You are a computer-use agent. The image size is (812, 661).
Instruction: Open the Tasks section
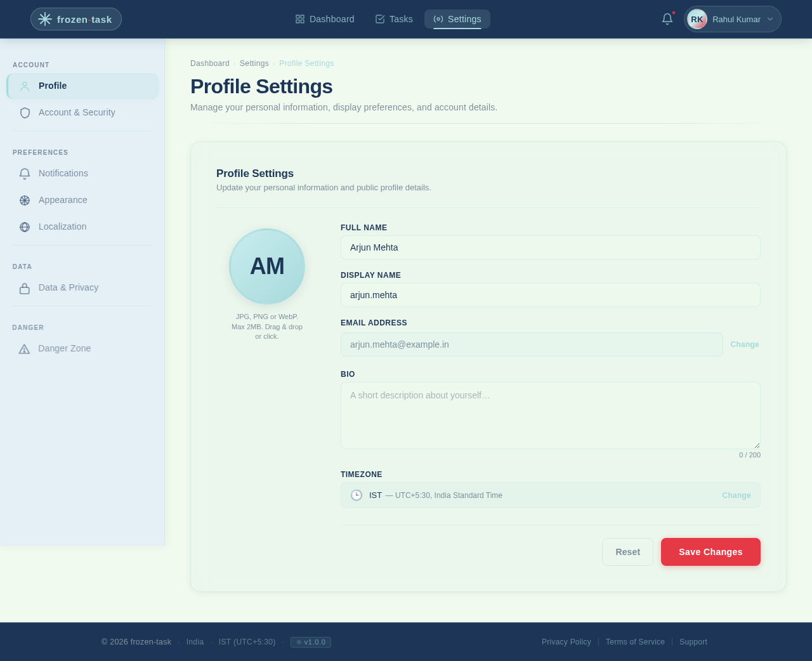click(393, 18)
